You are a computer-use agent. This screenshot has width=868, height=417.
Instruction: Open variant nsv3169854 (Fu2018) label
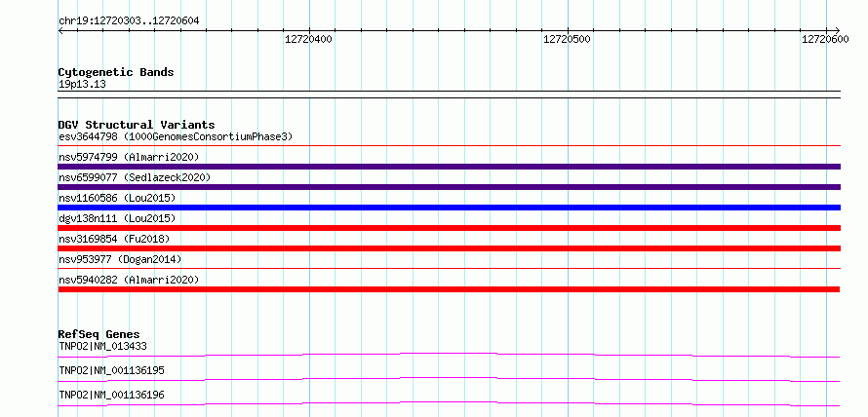114,239
